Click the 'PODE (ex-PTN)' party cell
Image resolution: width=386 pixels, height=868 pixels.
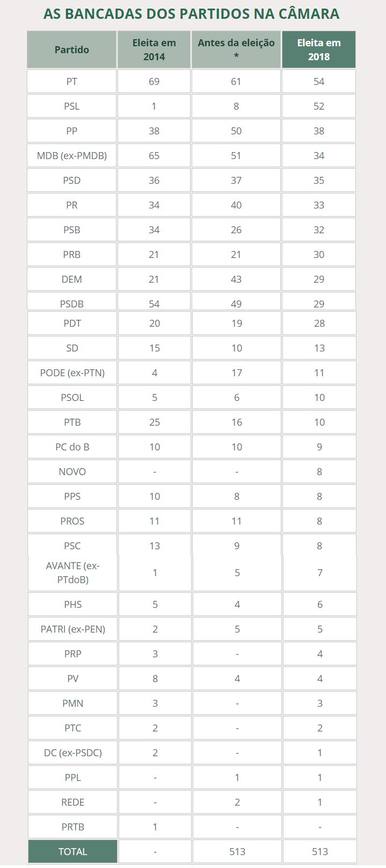(x=72, y=373)
